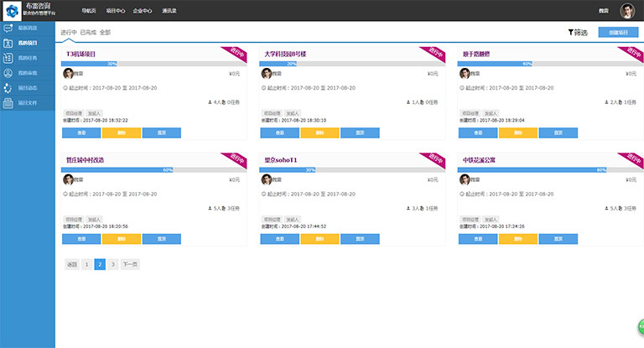
Task: Click yellow 删除 button on T3机场项目 card
Action: (122, 132)
